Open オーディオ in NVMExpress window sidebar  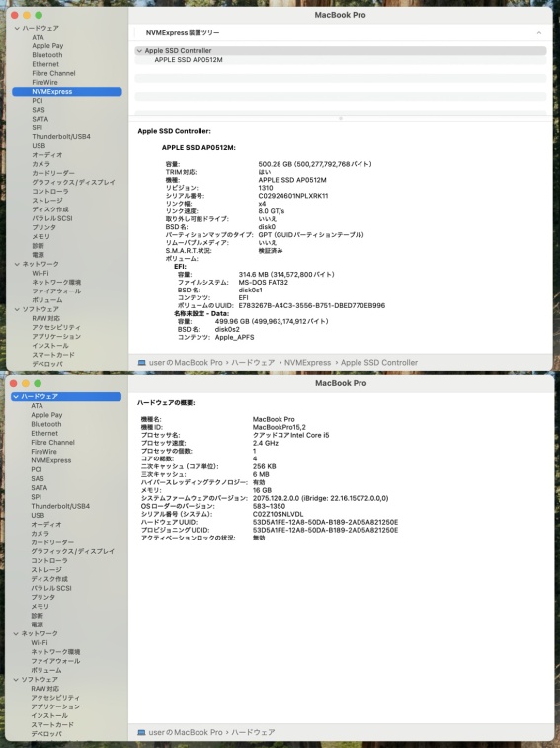(47, 155)
